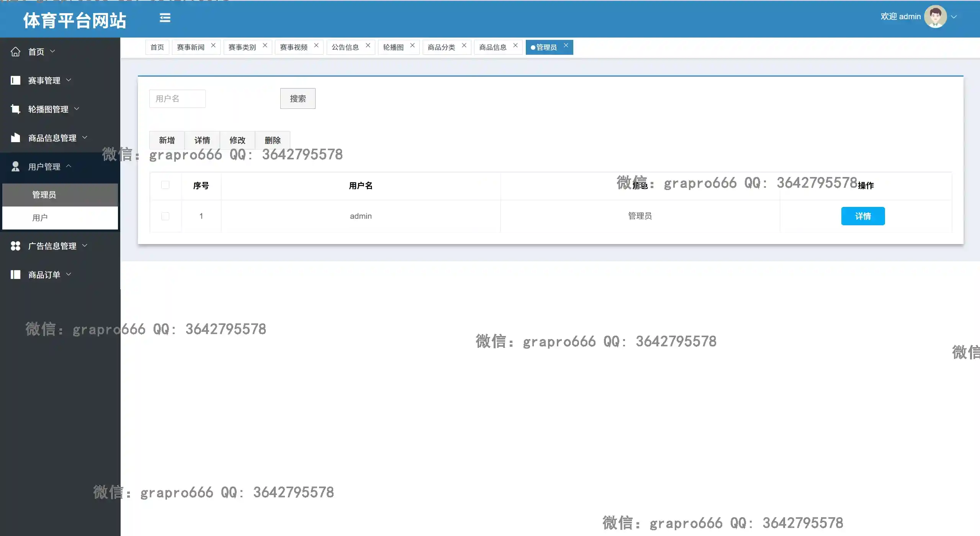
Task: Click the 广告信息管理 grid icon
Action: (x=15, y=246)
